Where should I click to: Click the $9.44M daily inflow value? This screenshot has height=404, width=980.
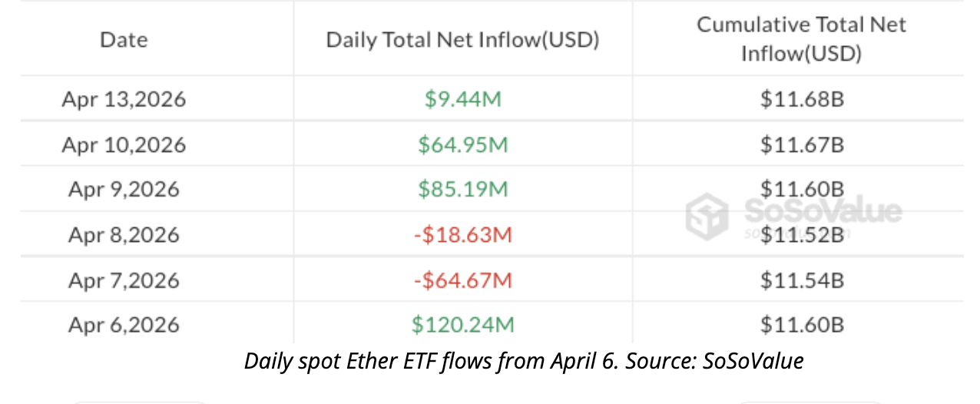462,99
